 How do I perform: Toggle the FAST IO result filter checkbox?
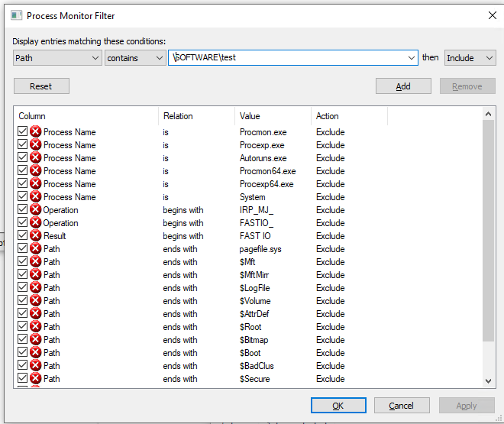(22, 235)
